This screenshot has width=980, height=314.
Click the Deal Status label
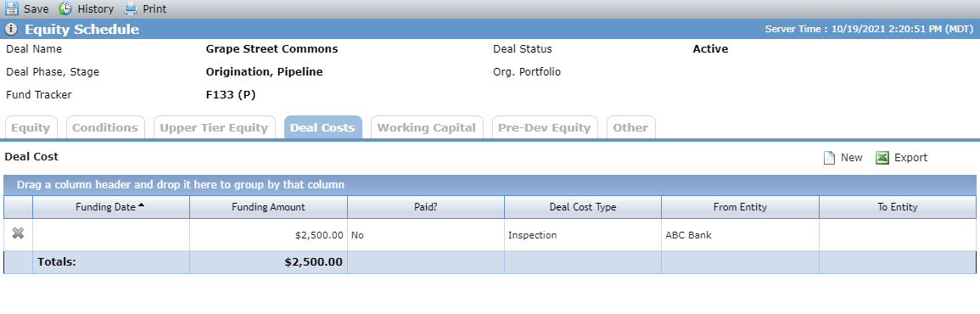pos(523,48)
